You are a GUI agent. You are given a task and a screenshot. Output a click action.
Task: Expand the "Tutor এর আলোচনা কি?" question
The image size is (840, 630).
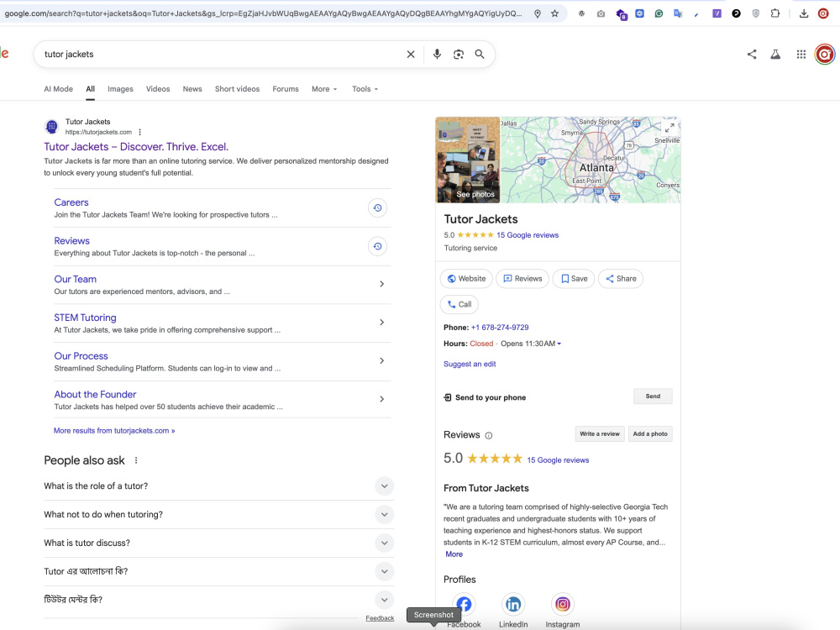384,571
